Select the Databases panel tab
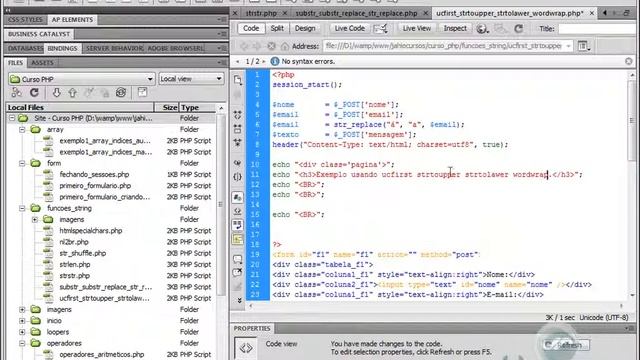This screenshot has height=360, width=640. (x=25, y=48)
